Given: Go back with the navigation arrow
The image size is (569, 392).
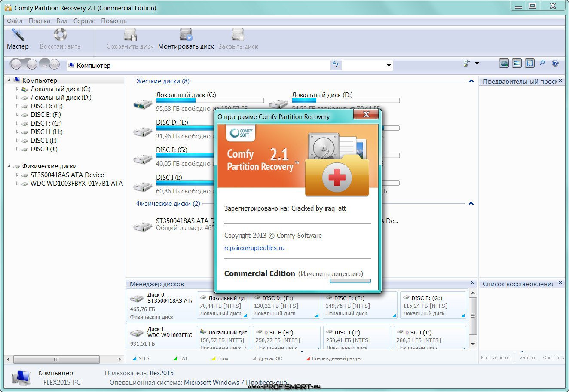Looking at the screenshot, I should [16, 64].
